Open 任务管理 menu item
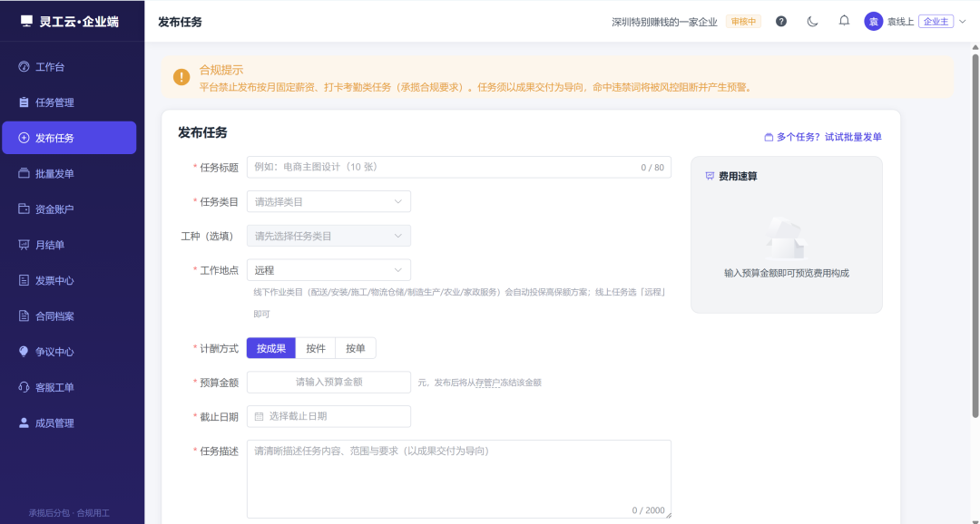Viewport: 980px width, 524px height. [x=69, y=102]
